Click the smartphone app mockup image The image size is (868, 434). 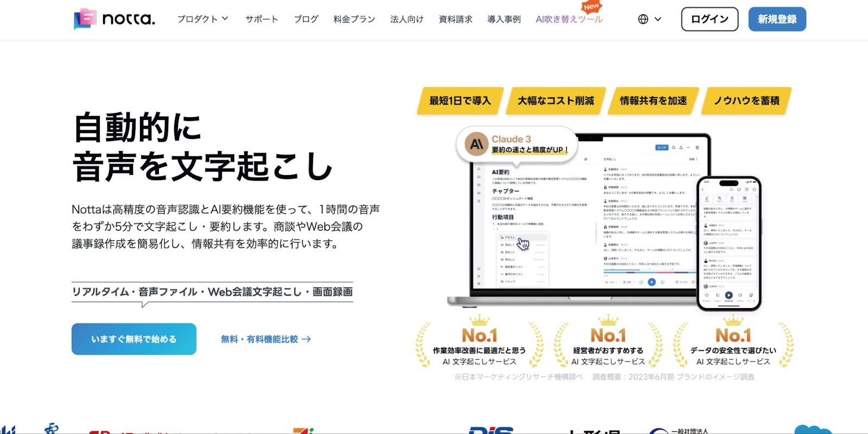729,244
